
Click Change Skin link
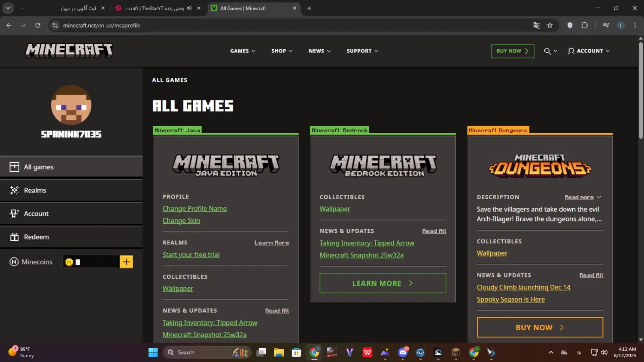point(181,221)
